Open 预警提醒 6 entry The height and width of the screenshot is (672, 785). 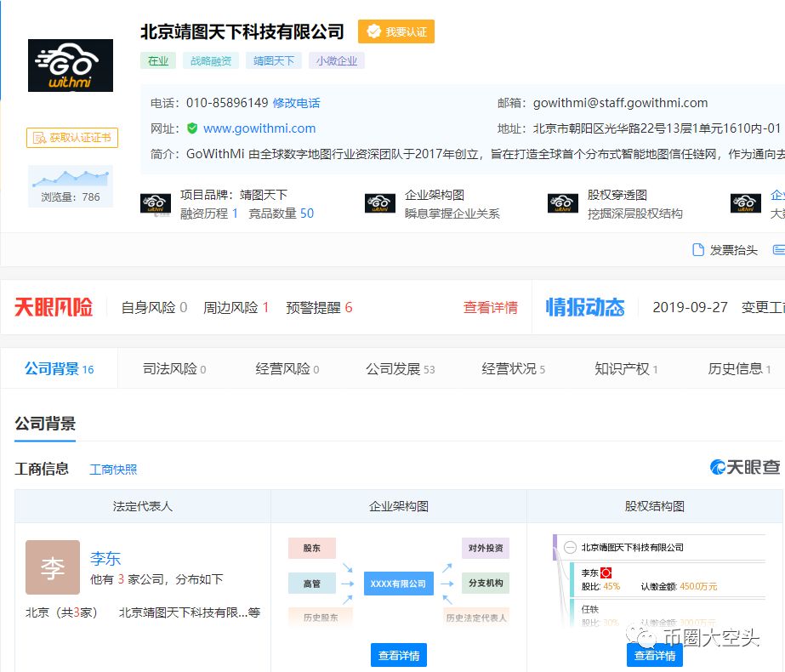(x=320, y=307)
